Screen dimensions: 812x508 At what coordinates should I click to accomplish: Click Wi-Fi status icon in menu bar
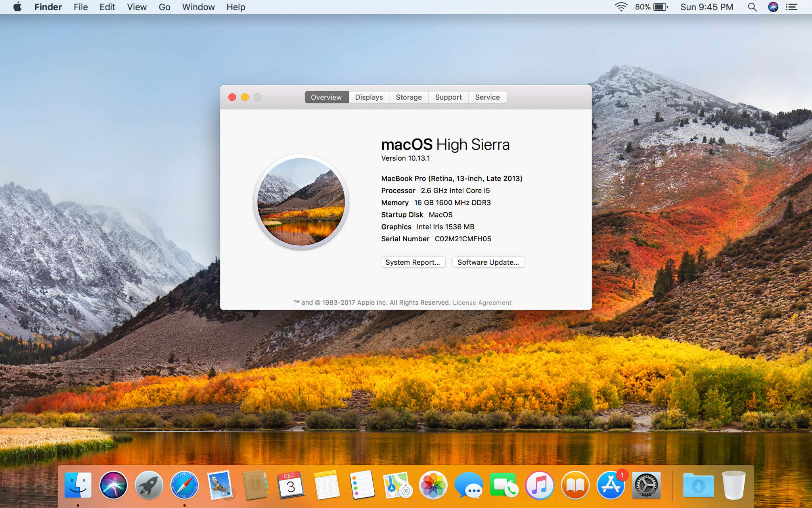coord(621,7)
